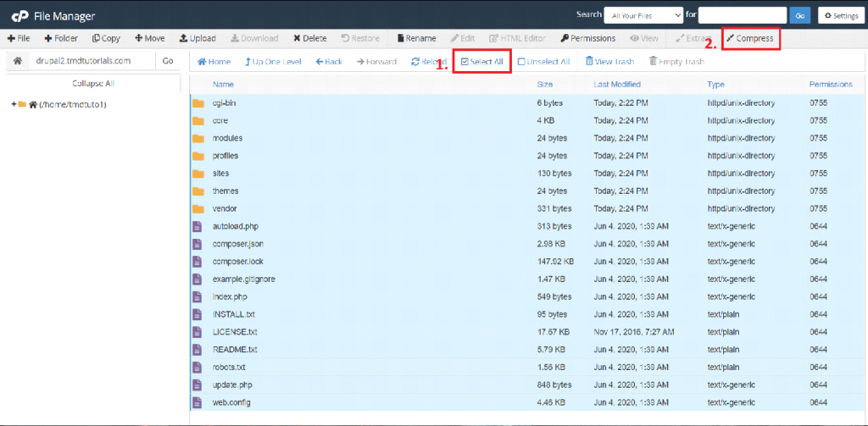This screenshot has height=426, width=868.
Task: Go Up One Level
Action: 248,62
